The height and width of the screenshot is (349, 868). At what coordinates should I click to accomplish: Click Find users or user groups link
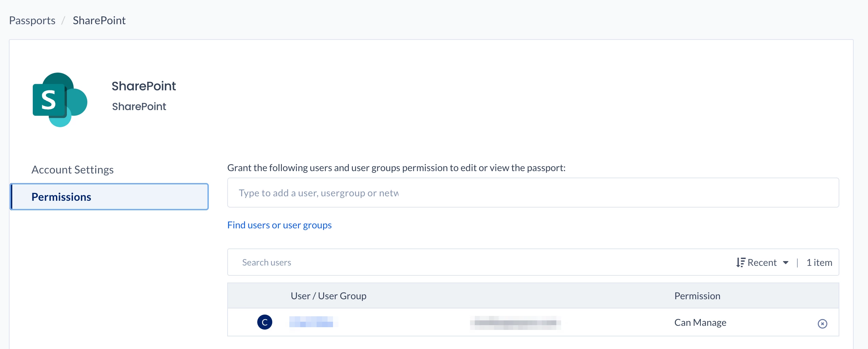(x=279, y=225)
